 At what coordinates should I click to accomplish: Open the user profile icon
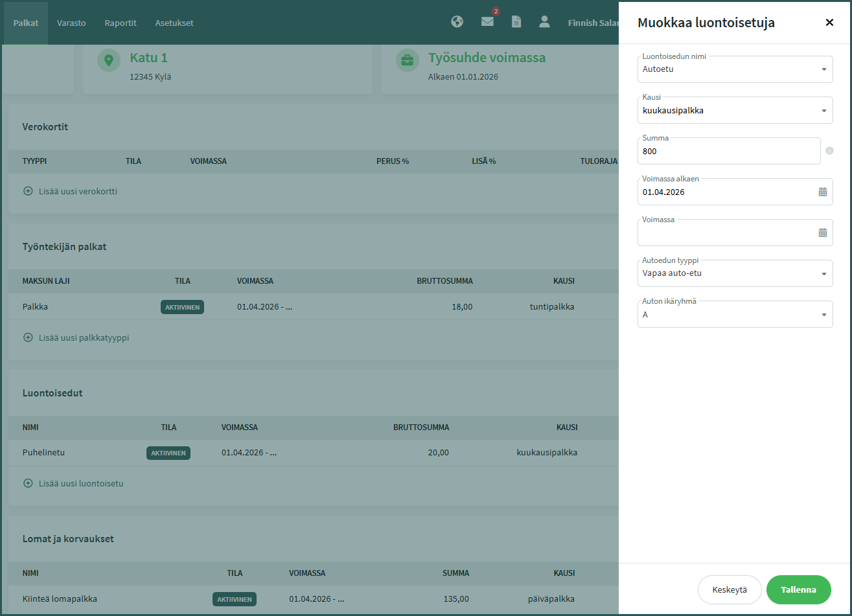[x=544, y=22]
